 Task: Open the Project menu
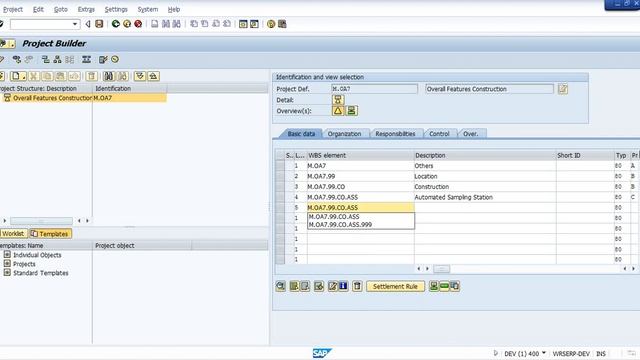tap(13, 9)
